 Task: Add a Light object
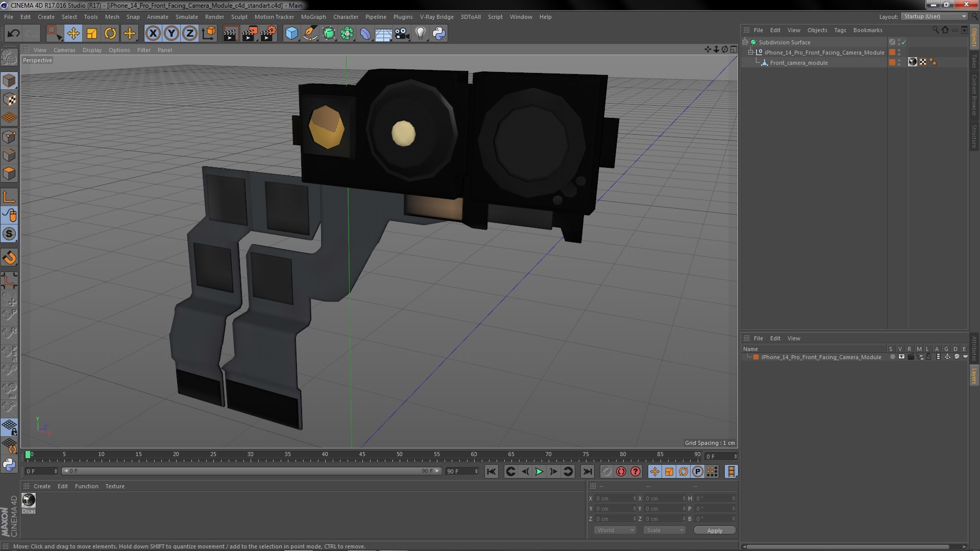pos(420,34)
